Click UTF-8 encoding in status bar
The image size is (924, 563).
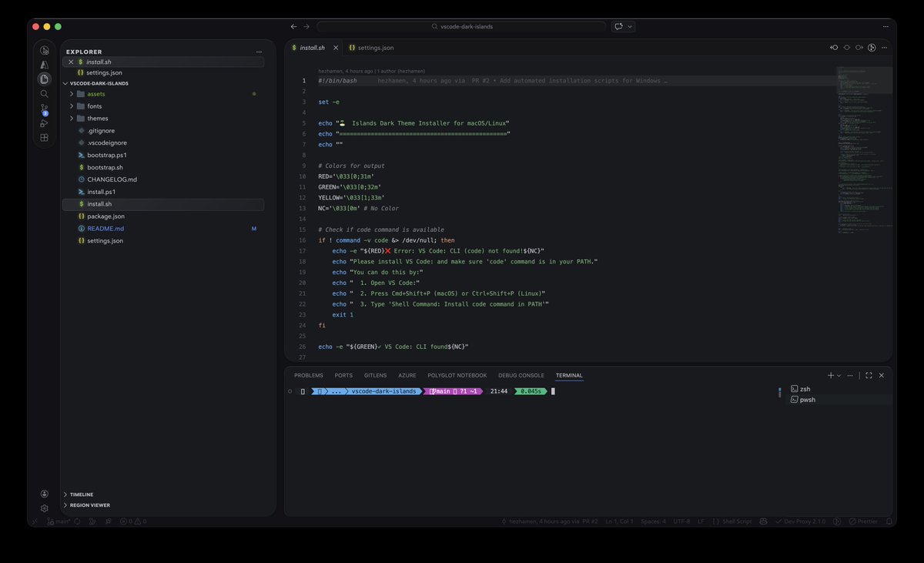(681, 521)
